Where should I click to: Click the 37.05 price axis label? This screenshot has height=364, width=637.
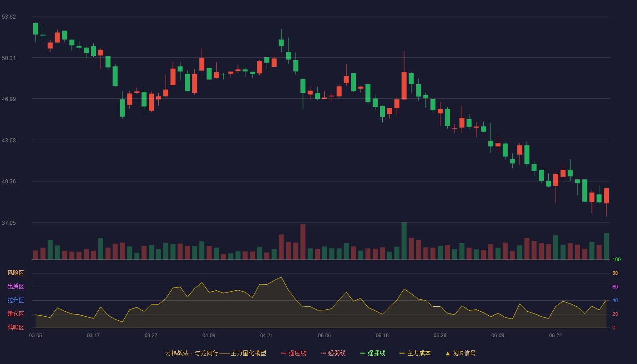click(9, 223)
